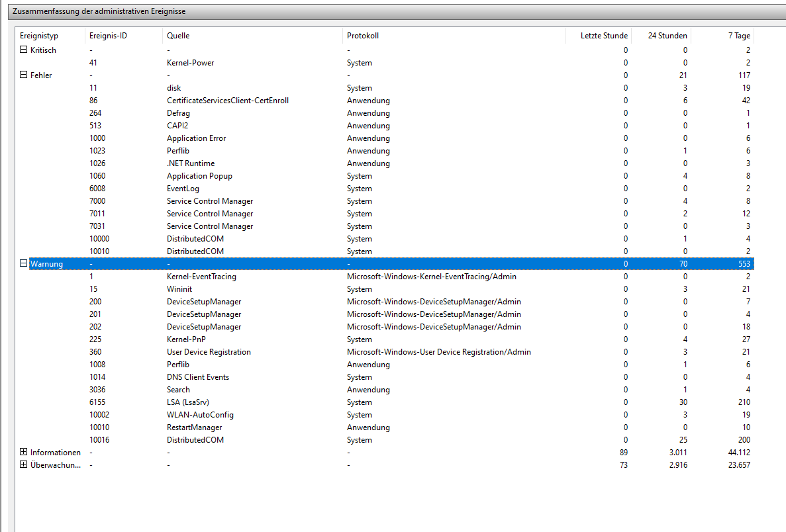Select the Wininit event 15 row

tap(385, 289)
